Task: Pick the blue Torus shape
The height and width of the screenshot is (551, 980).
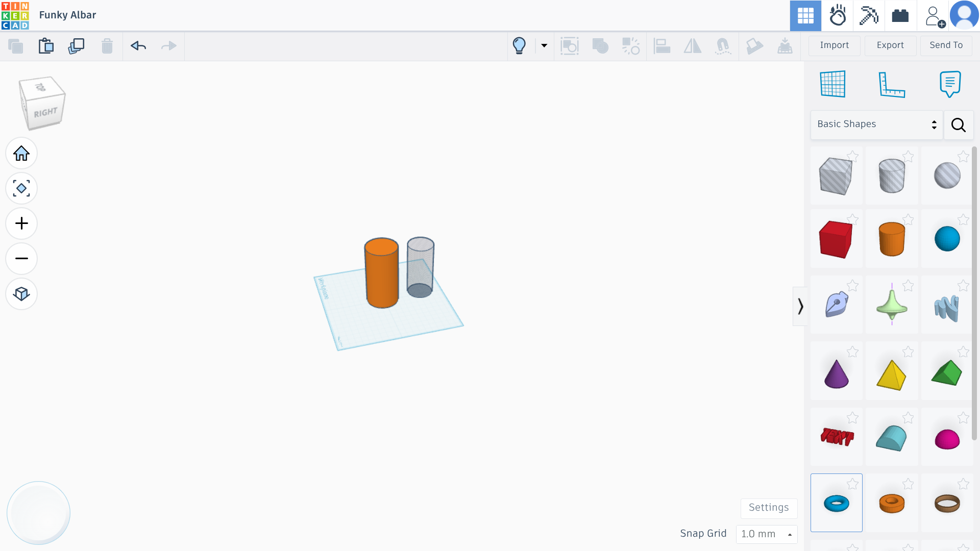Action: coord(837,504)
